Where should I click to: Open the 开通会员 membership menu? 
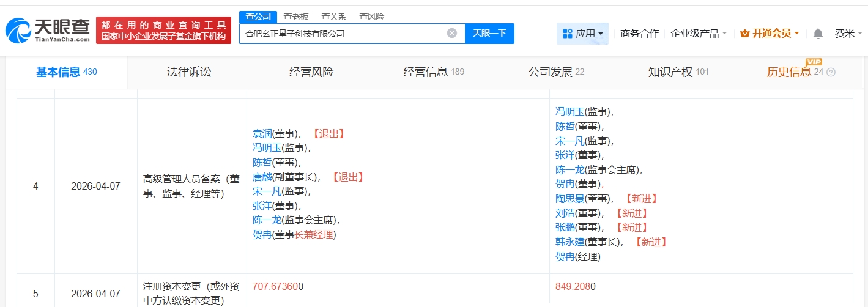pos(770,34)
